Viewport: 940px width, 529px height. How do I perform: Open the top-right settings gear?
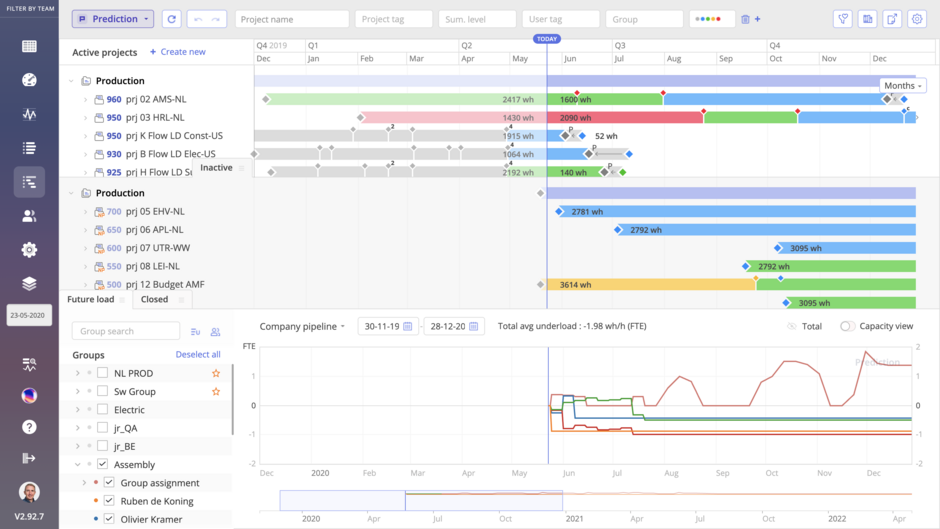pos(917,19)
